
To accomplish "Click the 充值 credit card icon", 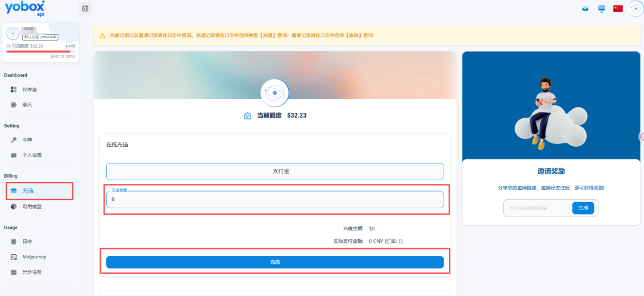I will pos(14,191).
